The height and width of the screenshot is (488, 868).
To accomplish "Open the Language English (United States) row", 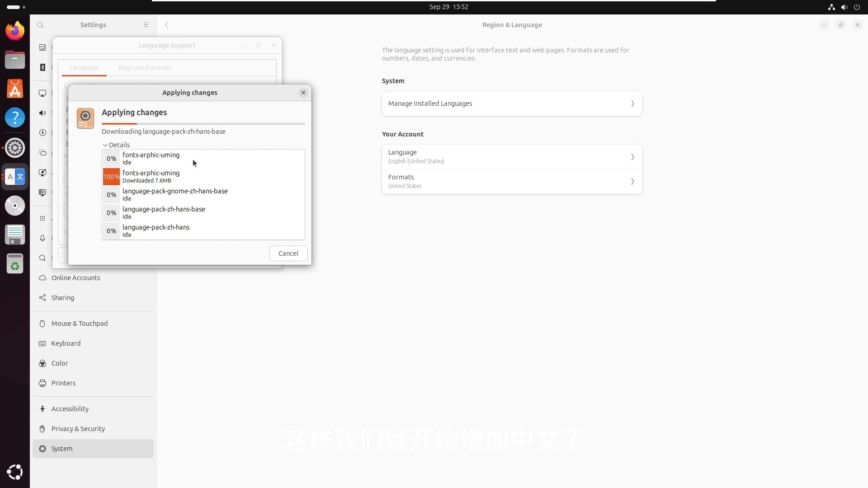I will pyautogui.click(x=512, y=156).
